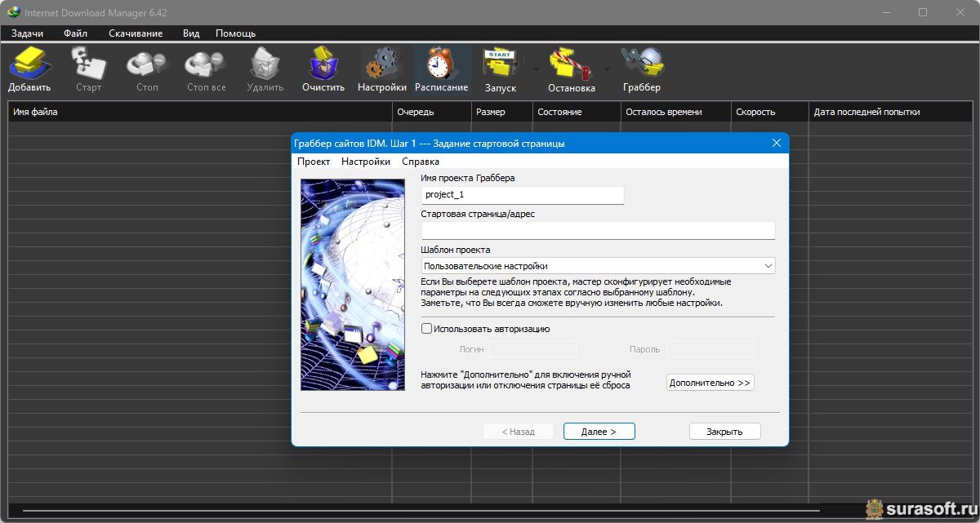Click the Граббер toolbar icon
This screenshot has height=523, width=980.
[641, 65]
